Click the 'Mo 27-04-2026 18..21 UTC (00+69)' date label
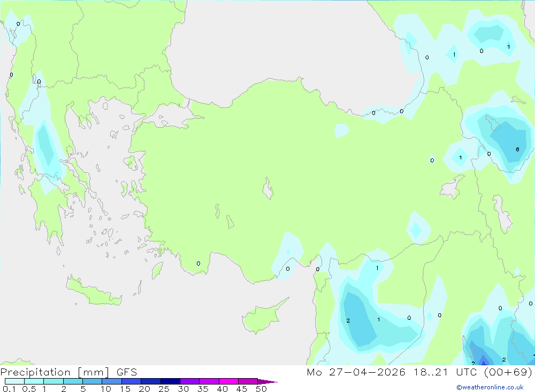 click(x=419, y=372)
